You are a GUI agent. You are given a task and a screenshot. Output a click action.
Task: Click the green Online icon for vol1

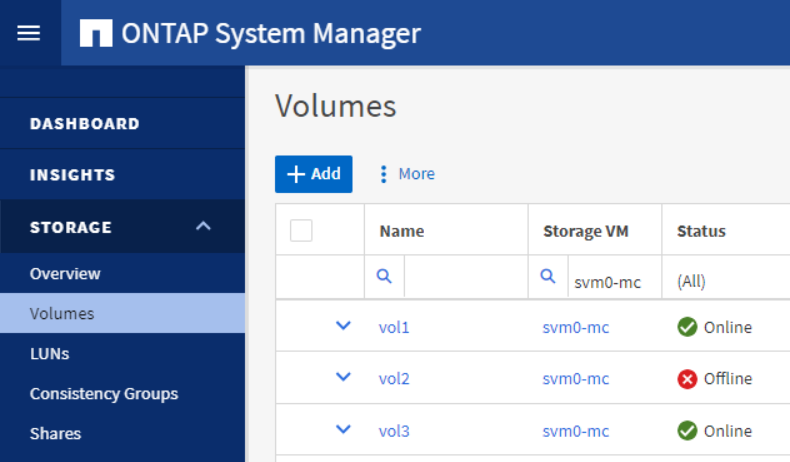point(687,327)
